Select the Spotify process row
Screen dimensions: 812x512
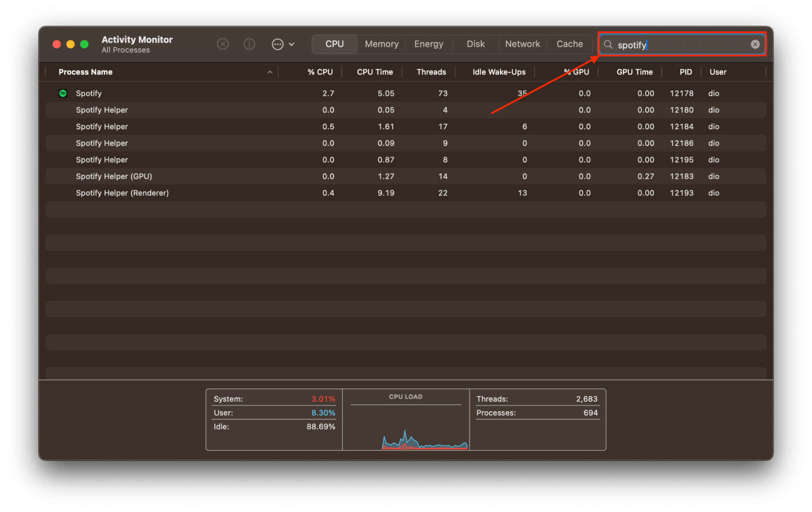[406, 93]
